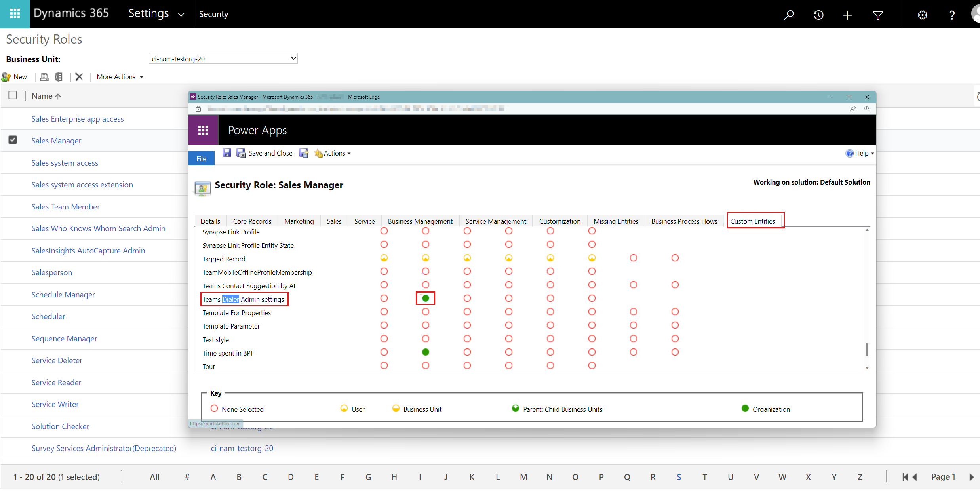Image resolution: width=980 pixels, height=491 pixels.
Task: Click the blue Help question icon
Action: point(849,153)
